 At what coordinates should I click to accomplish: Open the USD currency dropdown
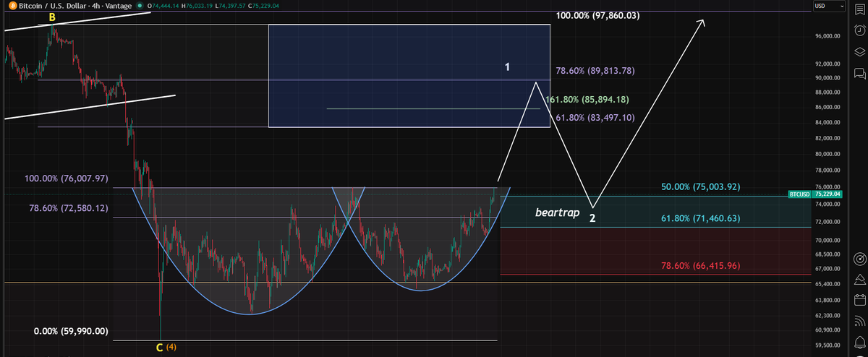click(830, 6)
